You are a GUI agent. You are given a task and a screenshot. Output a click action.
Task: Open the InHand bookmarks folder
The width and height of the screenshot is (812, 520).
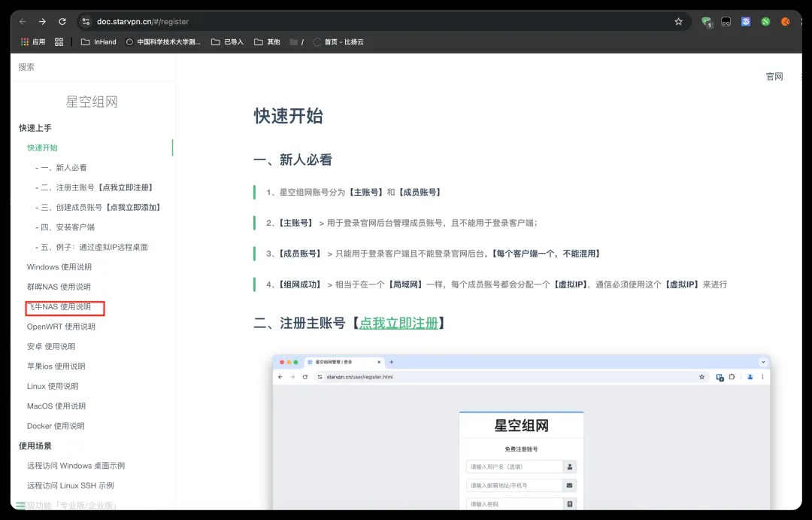98,42
